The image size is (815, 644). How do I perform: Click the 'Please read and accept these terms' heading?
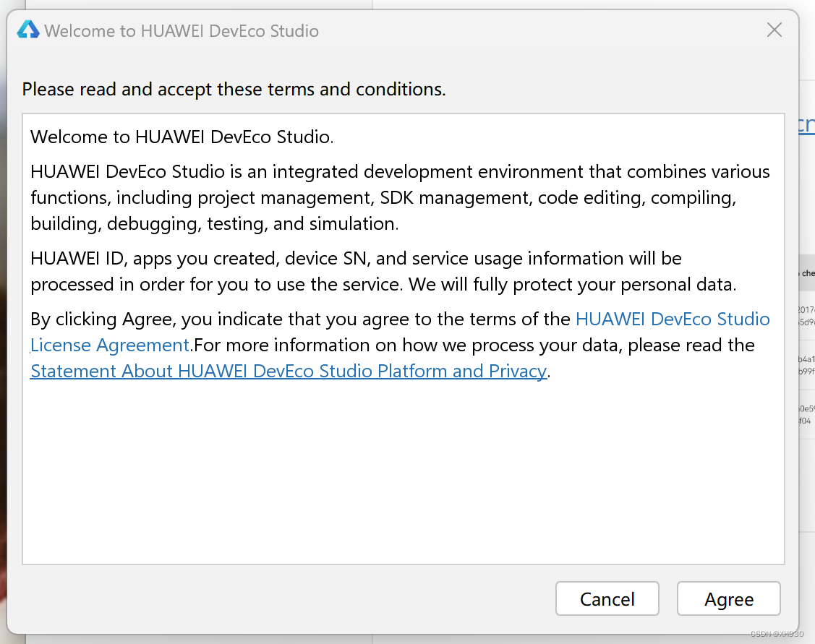pos(234,90)
